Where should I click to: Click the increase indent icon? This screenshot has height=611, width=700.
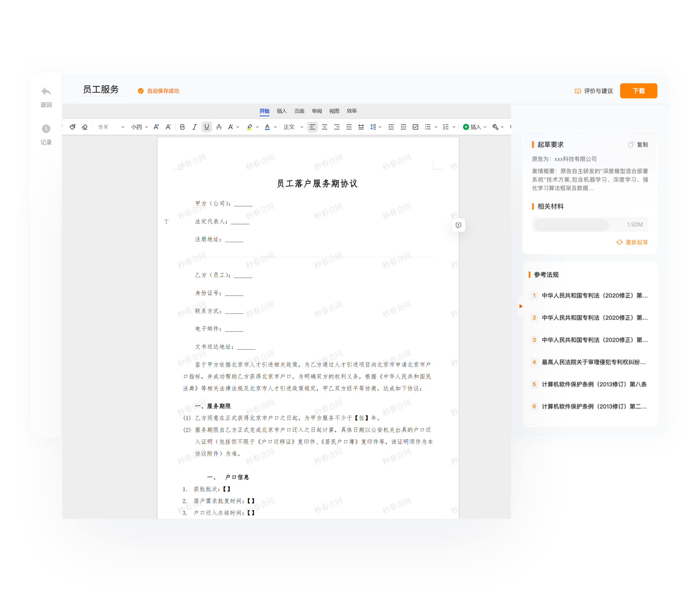pos(403,127)
